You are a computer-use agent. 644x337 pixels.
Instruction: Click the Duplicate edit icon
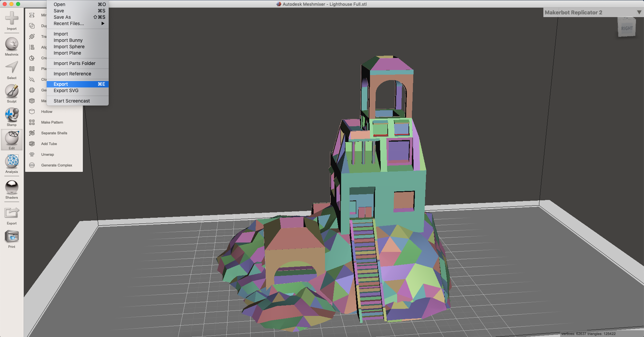pos(32,26)
